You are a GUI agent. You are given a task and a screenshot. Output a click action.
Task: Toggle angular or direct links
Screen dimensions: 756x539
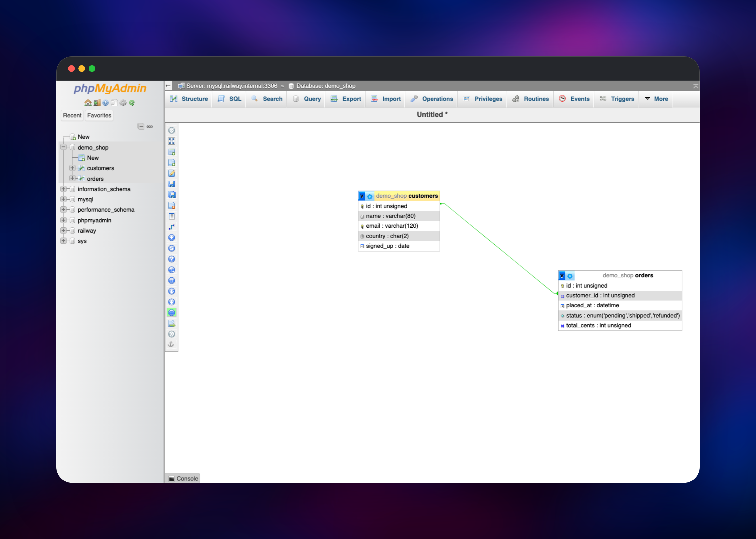coord(172,270)
